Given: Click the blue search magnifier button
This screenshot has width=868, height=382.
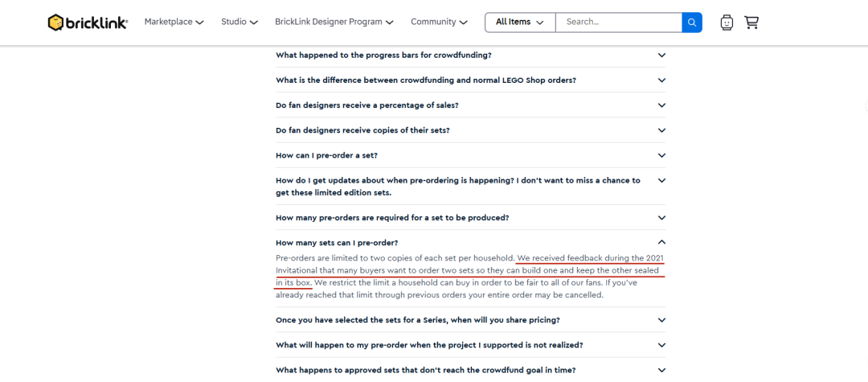Looking at the screenshot, I should click(x=692, y=23).
